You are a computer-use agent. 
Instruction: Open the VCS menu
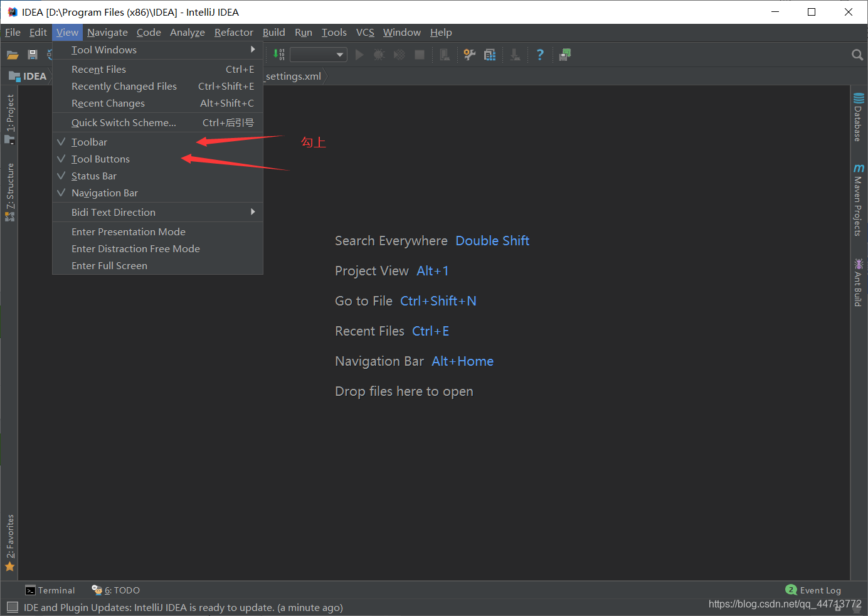(365, 33)
